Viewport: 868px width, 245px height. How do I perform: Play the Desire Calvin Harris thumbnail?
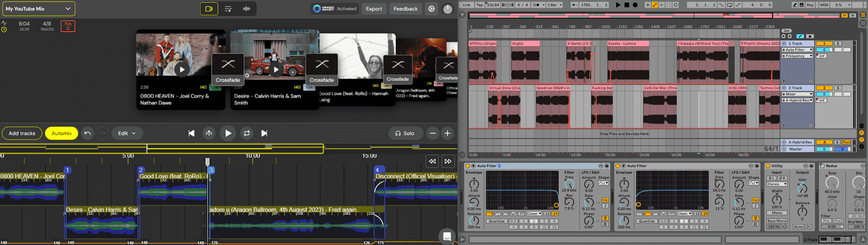pos(276,70)
